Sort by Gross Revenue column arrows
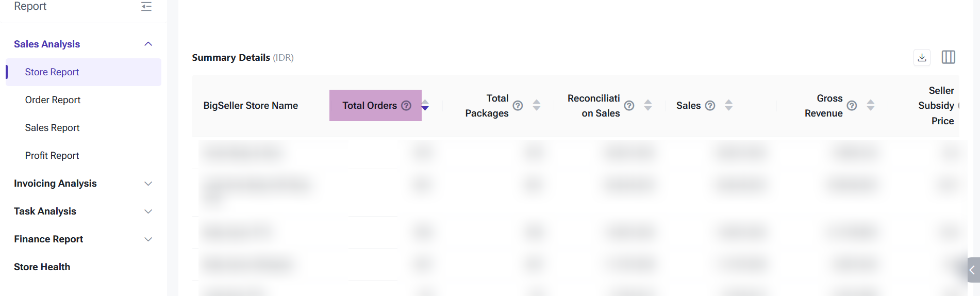Viewport: 980px width, 296px height. coord(871,105)
